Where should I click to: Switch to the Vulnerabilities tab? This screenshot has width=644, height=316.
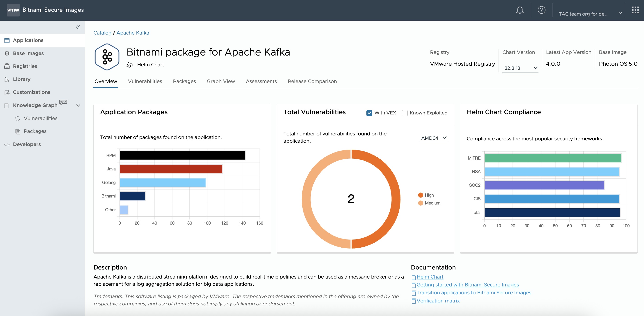145,81
